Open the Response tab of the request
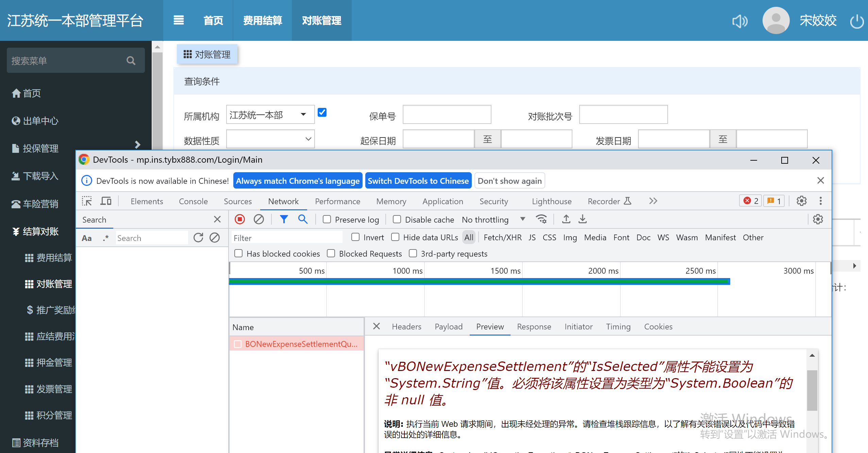Image resolution: width=868 pixels, height=453 pixels. point(534,327)
